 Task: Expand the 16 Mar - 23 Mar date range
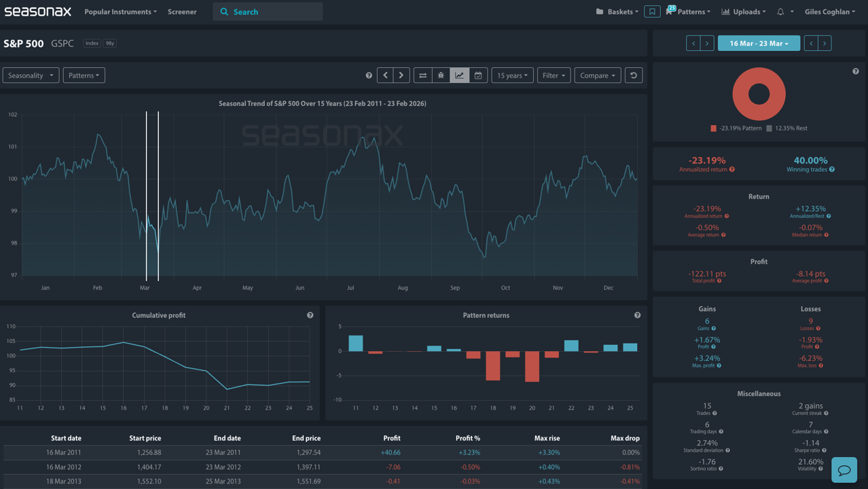pos(759,43)
